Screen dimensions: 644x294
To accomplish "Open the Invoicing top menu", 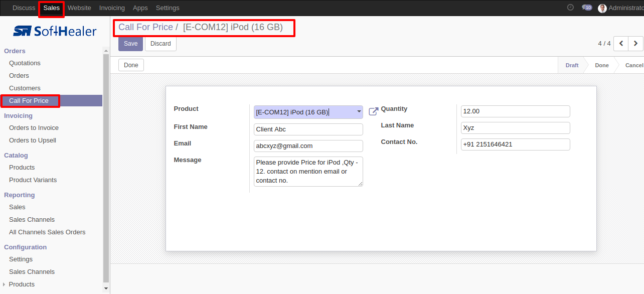I will (x=112, y=8).
